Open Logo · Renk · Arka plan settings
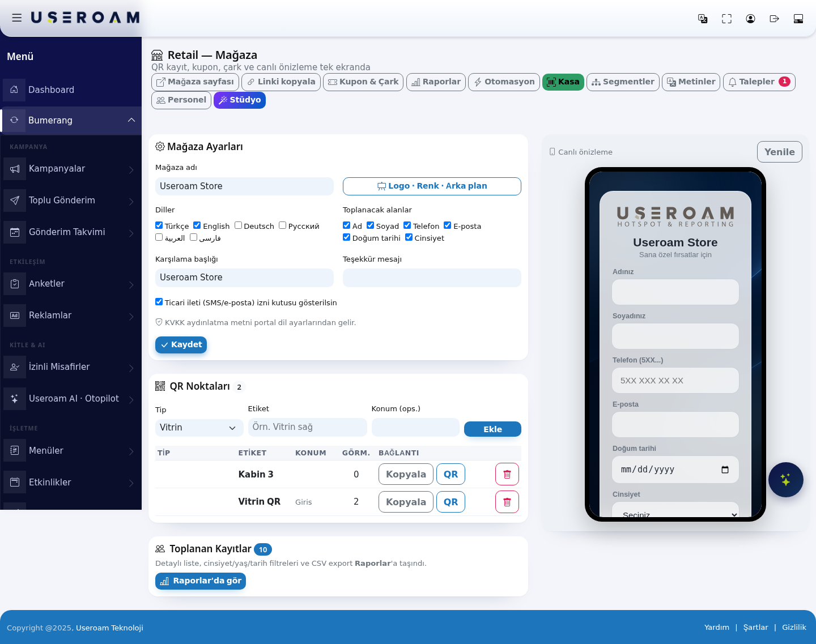The width and height of the screenshot is (816, 644). (x=432, y=186)
